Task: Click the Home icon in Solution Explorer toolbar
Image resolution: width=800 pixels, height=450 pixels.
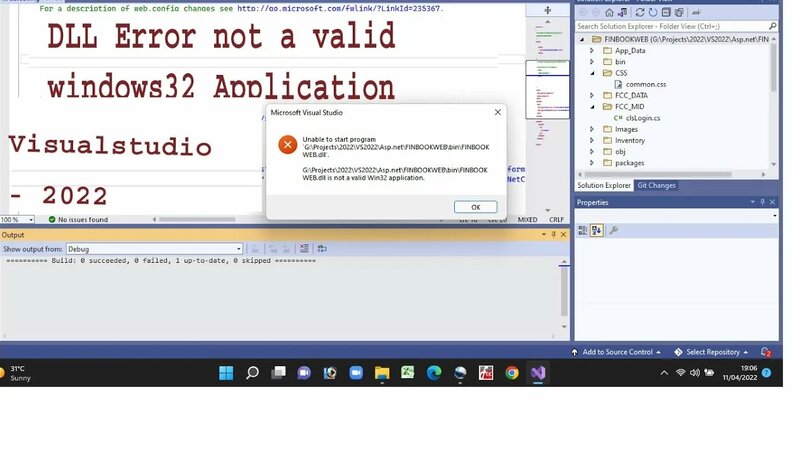Action: pos(609,12)
